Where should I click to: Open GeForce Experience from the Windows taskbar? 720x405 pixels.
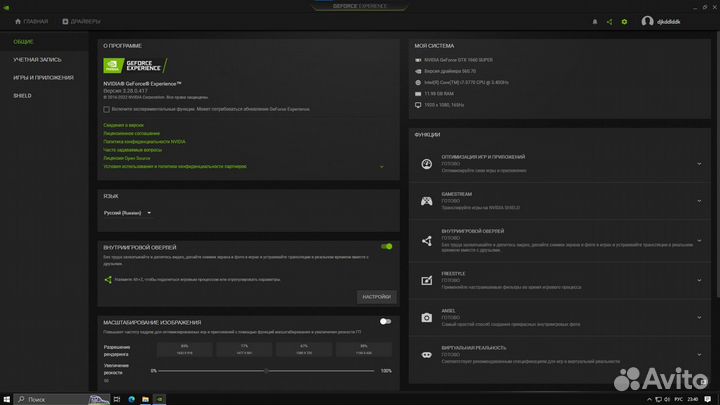pos(161,398)
